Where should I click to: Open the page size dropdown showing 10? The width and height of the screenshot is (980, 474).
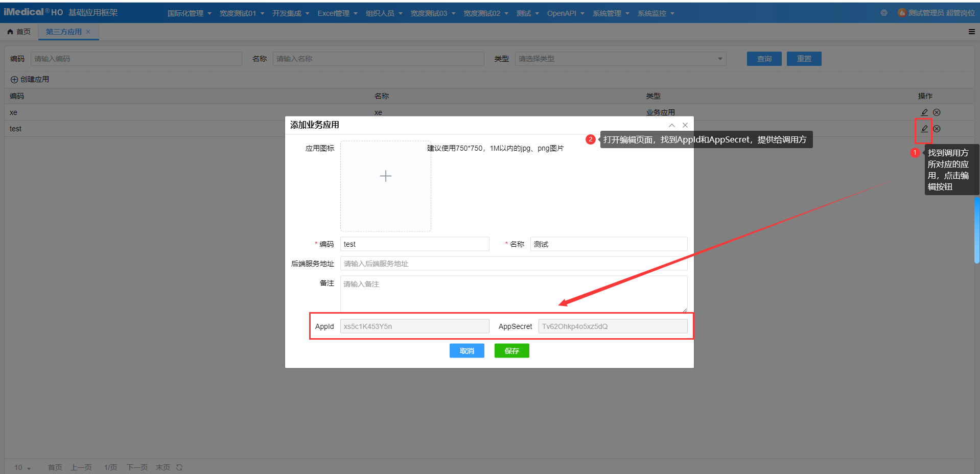pos(22,467)
